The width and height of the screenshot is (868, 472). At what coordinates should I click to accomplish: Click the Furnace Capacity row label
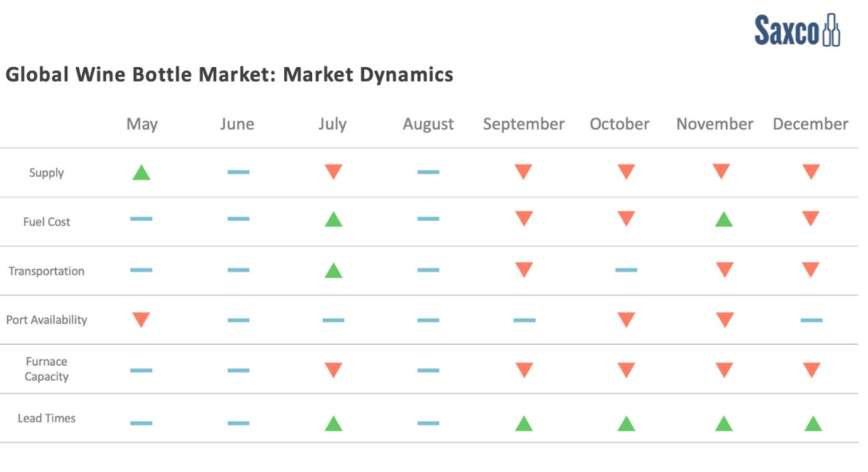(47, 370)
